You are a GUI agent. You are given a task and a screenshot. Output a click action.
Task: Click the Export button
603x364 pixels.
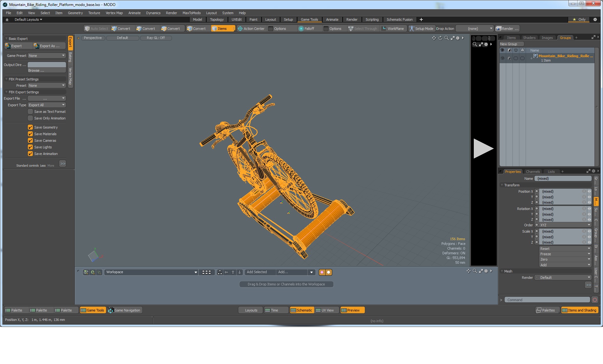click(17, 46)
